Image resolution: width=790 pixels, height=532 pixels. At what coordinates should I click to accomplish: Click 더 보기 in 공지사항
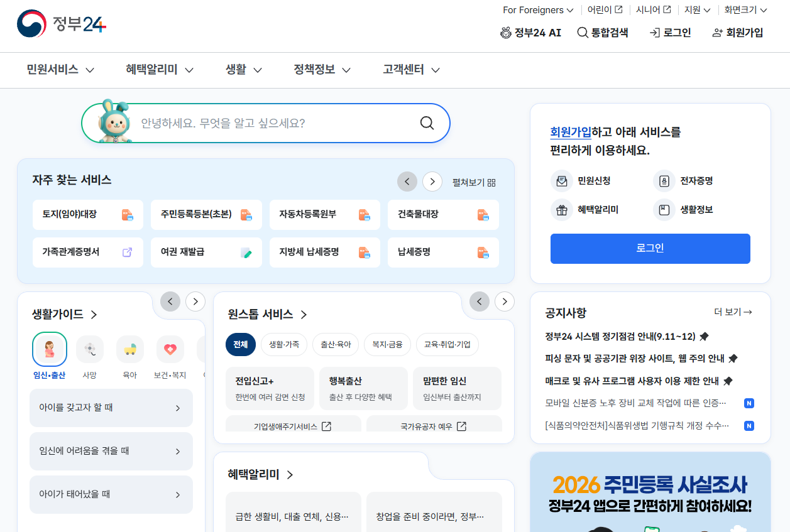coord(733,312)
